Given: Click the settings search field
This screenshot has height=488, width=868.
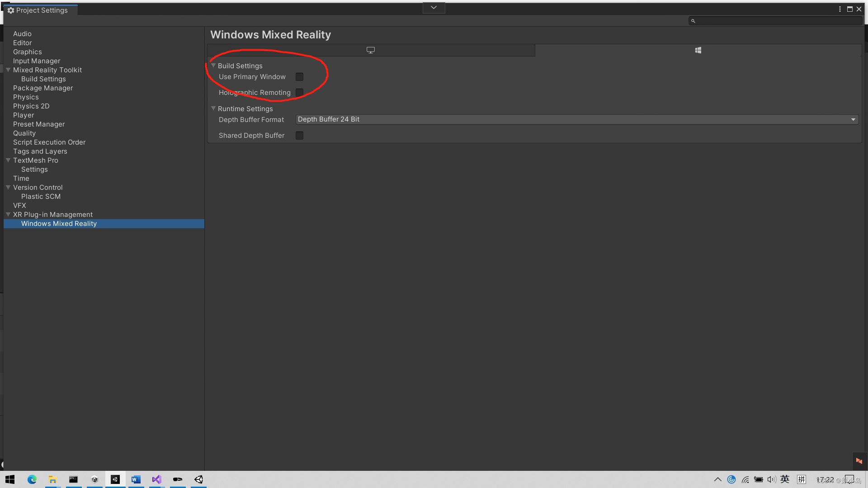Looking at the screenshot, I should coord(775,21).
